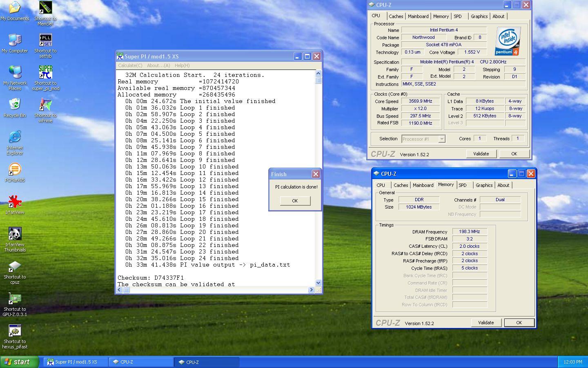
Task: Click OK in the Finish dialog
Action: click(x=295, y=201)
